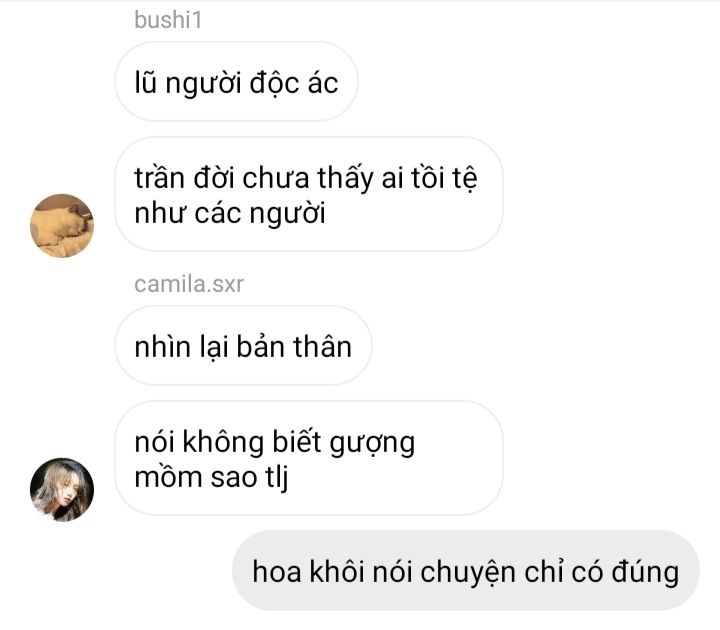
Task: Click the last message from bushi1
Action: 309,194
